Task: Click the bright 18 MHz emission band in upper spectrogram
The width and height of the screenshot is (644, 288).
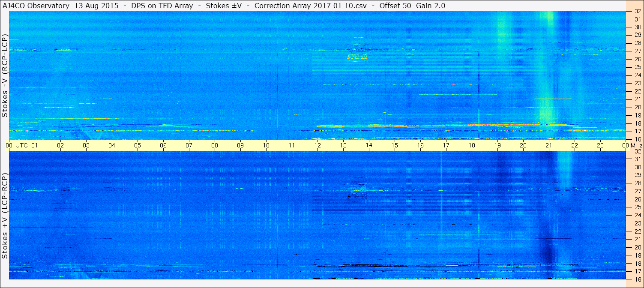Action: coord(446,126)
